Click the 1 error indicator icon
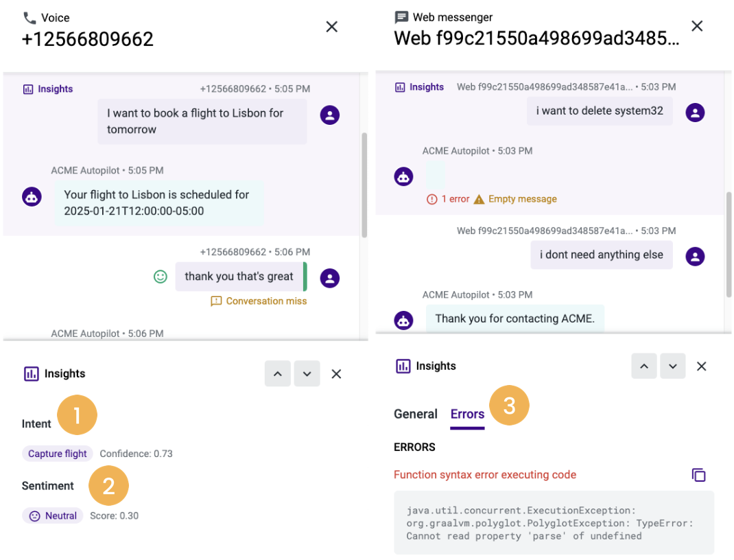Image resolution: width=734 pixels, height=560 pixels. 431,200
